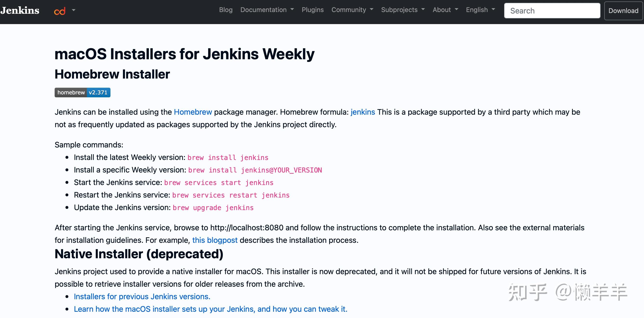Viewport: 644px width, 318px height.
Task: Click the Jenkins logo in the navbar
Action: [x=20, y=10]
